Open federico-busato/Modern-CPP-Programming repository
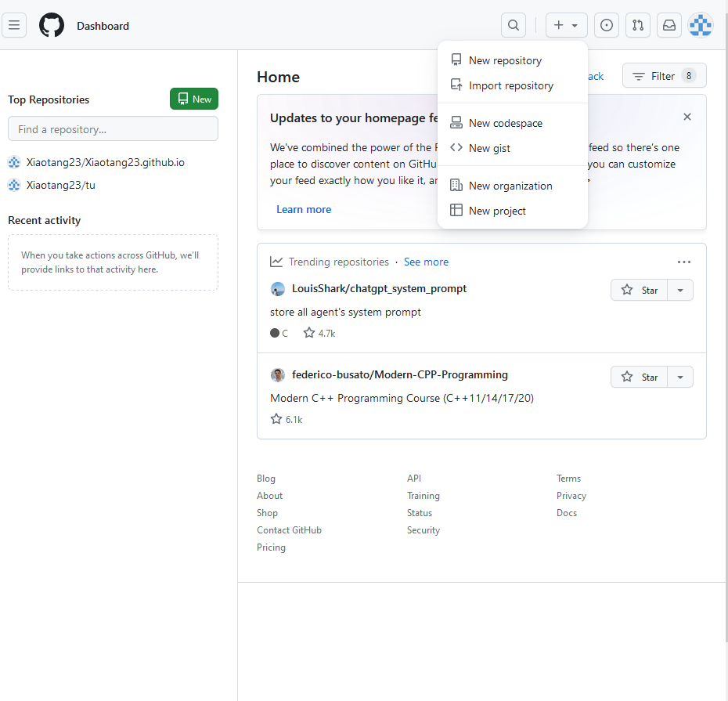This screenshot has width=728, height=701. pos(400,374)
